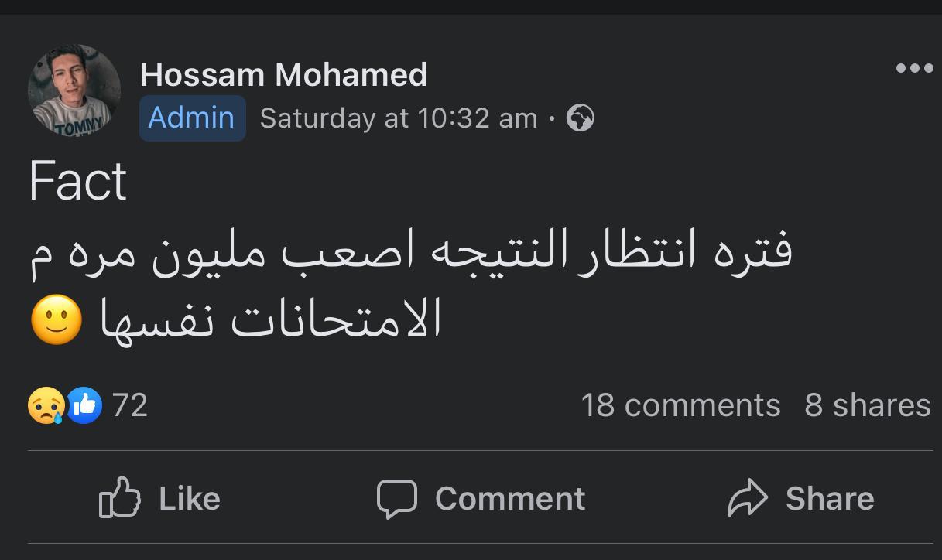Click the crying sad reaction emoji icon
Image resolution: width=942 pixels, height=560 pixels.
[x=46, y=405]
